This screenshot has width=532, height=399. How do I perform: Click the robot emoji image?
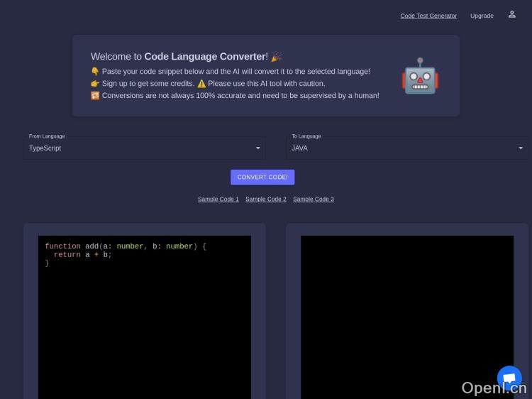(421, 76)
